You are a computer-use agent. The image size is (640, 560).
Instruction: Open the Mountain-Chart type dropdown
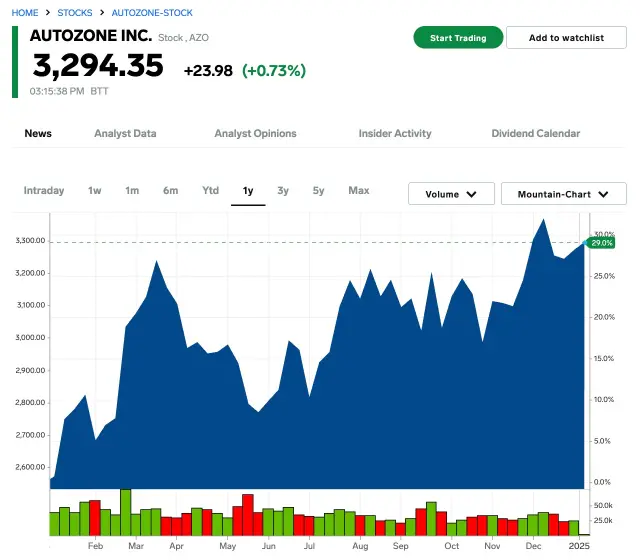(563, 194)
